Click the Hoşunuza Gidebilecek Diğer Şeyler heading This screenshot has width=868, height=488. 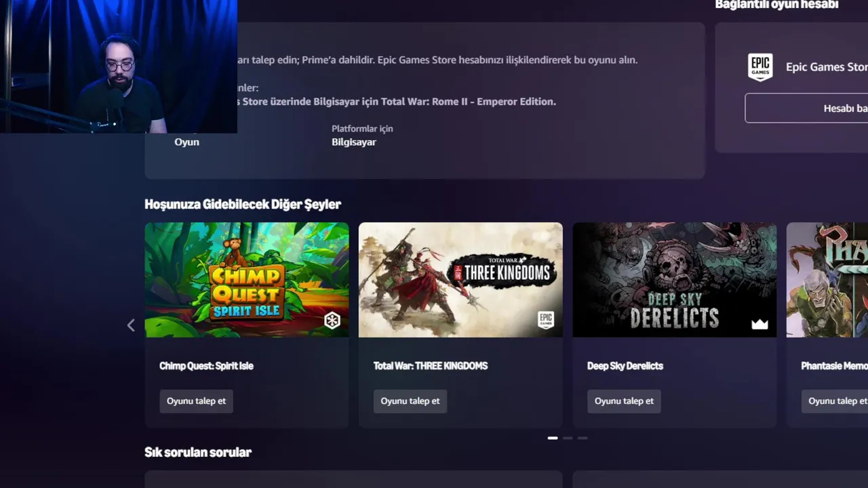pos(243,204)
